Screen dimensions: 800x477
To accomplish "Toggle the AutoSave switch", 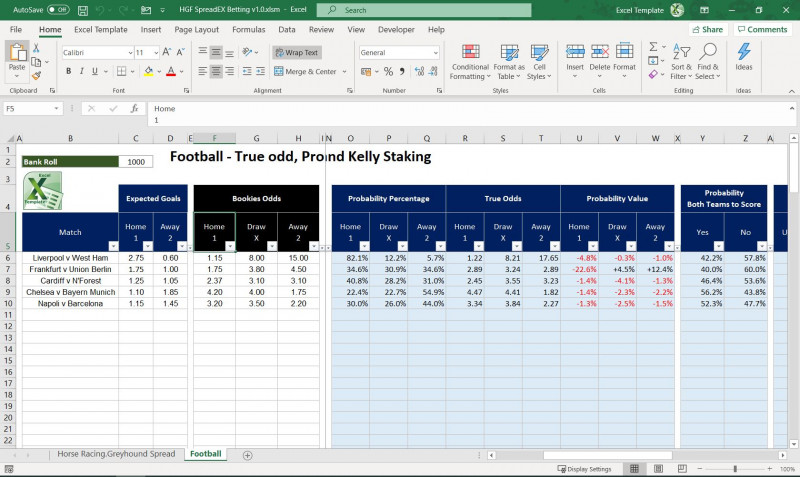I will tap(58, 10).
